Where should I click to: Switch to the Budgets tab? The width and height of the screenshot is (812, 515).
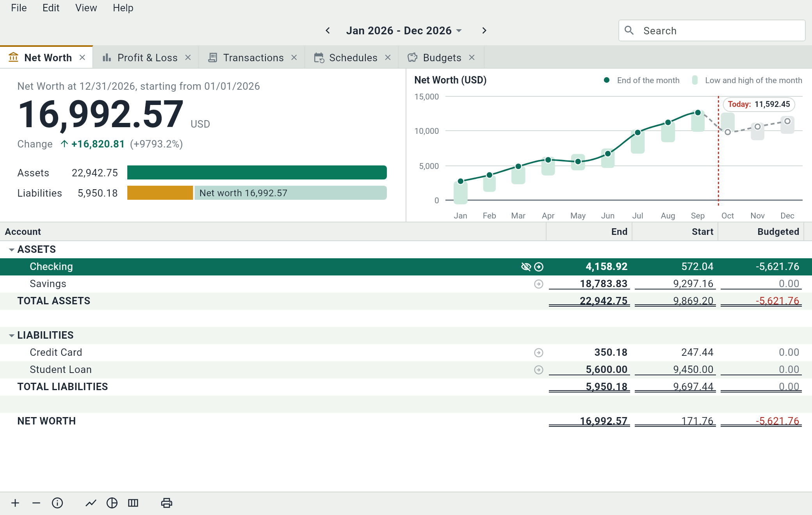[x=441, y=58]
